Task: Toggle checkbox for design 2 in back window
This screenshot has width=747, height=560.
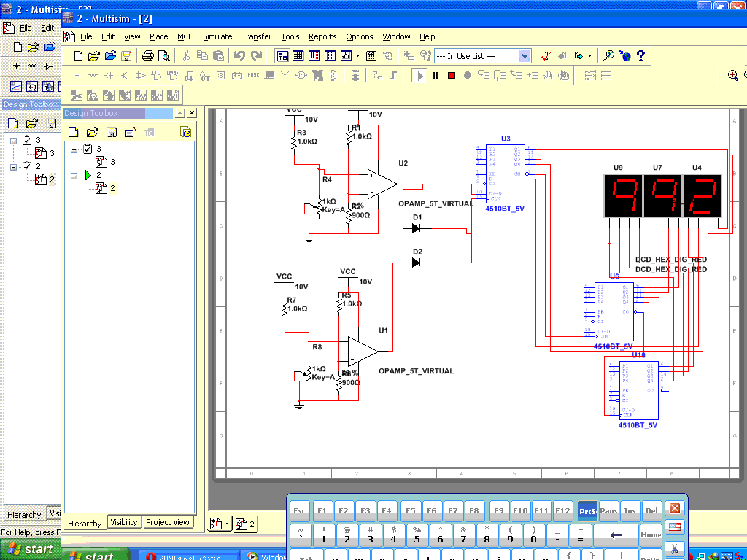Action: coord(27,166)
